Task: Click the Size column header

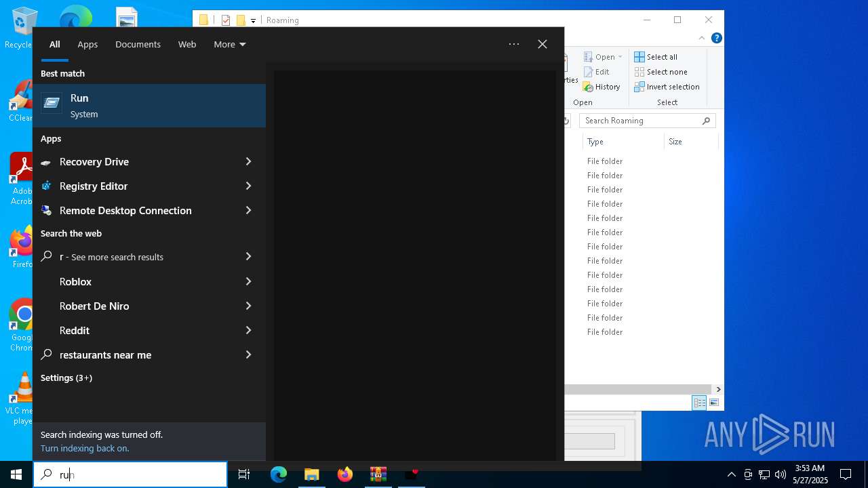Action: (x=691, y=142)
